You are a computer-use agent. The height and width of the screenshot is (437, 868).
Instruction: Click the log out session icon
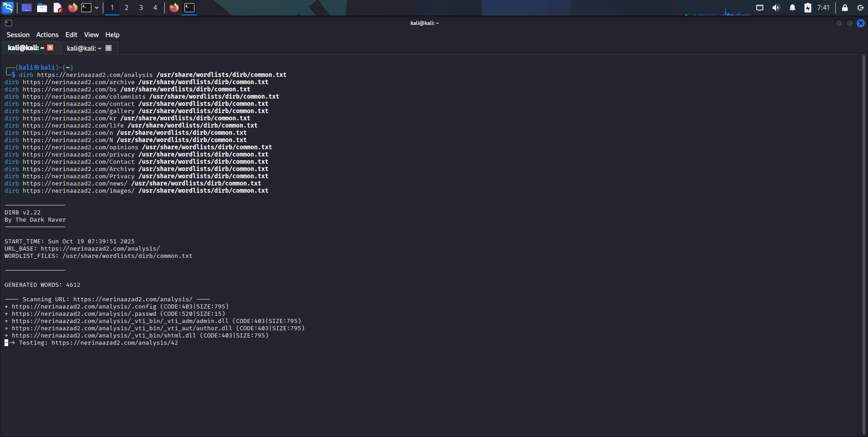click(x=860, y=8)
